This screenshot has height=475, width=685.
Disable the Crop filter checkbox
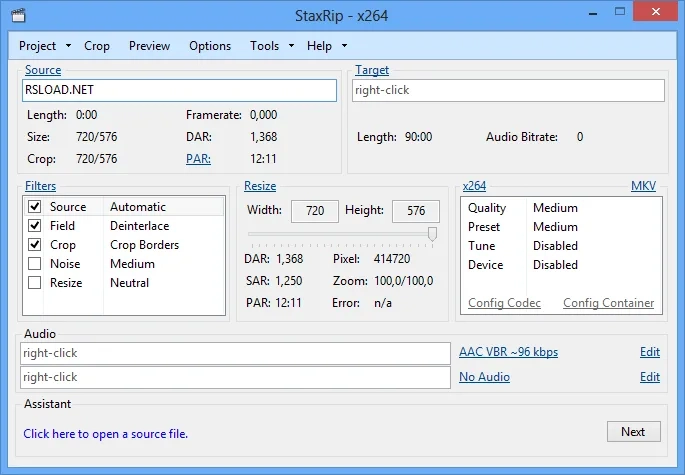coord(35,245)
